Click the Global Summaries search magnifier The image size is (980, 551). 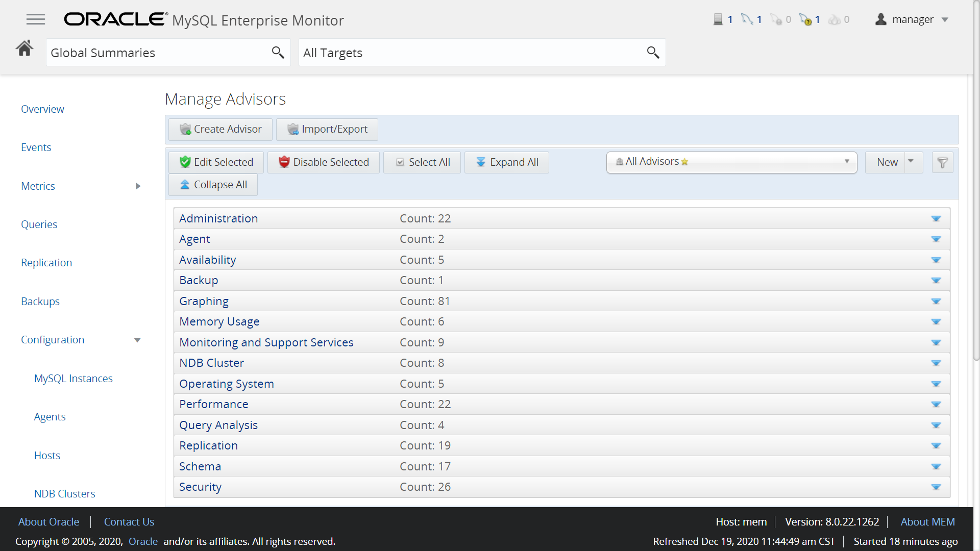pyautogui.click(x=278, y=52)
